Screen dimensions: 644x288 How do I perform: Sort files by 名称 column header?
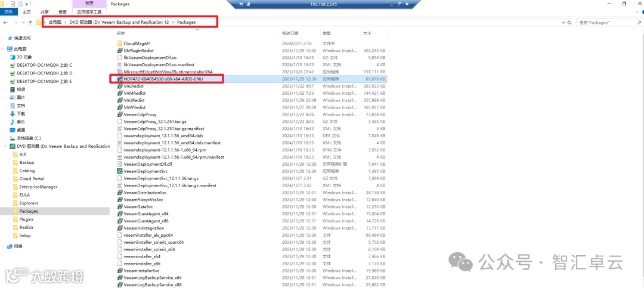[x=120, y=33]
